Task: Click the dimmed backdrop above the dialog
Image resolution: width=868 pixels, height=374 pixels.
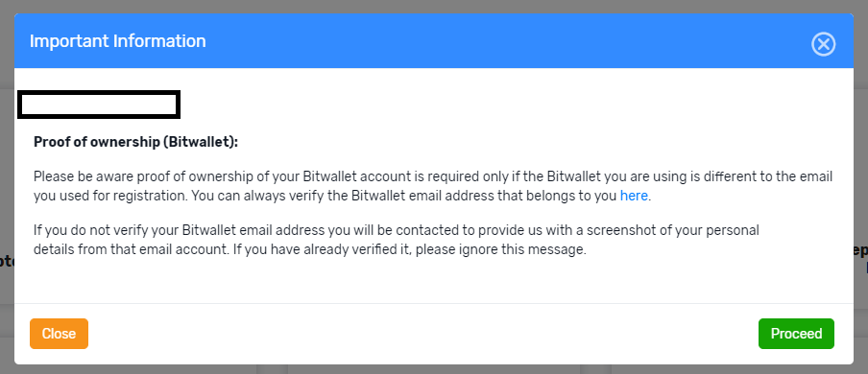Action: click(434, 6)
